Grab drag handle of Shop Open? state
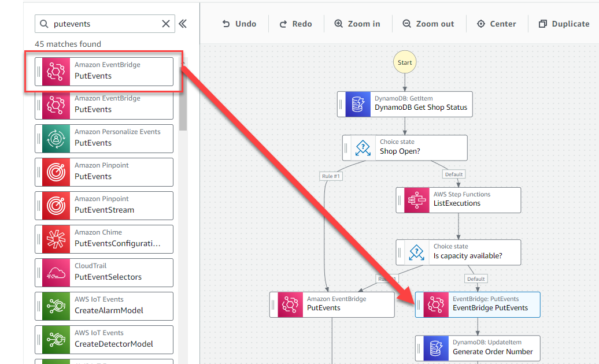The height and width of the screenshot is (364, 599). pos(346,148)
